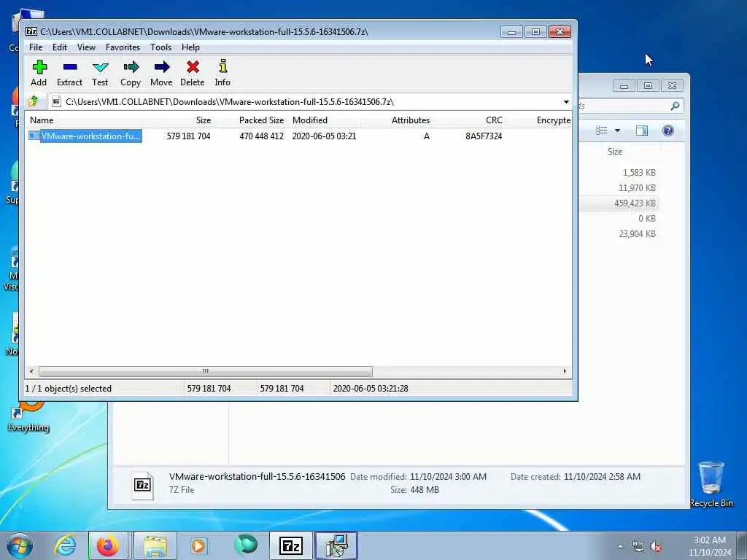Open the View menu
The height and width of the screenshot is (560, 747).
(x=86, y=47)
